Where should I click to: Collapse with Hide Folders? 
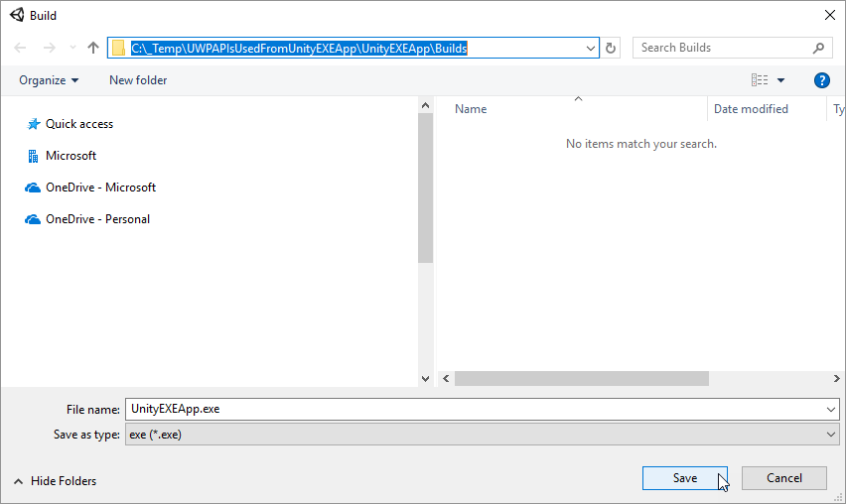(x=55, y=481)
